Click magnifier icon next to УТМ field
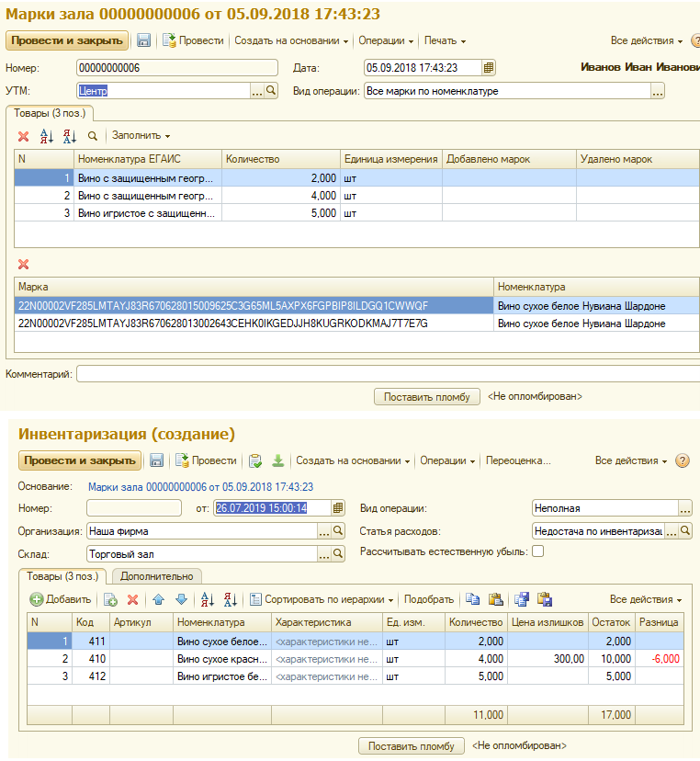 (271, 91)
